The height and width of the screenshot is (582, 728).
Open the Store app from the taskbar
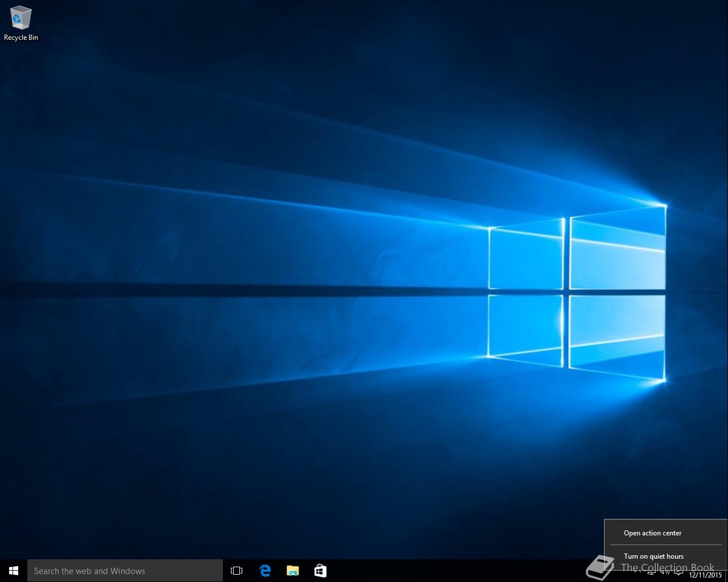point(320,571)
